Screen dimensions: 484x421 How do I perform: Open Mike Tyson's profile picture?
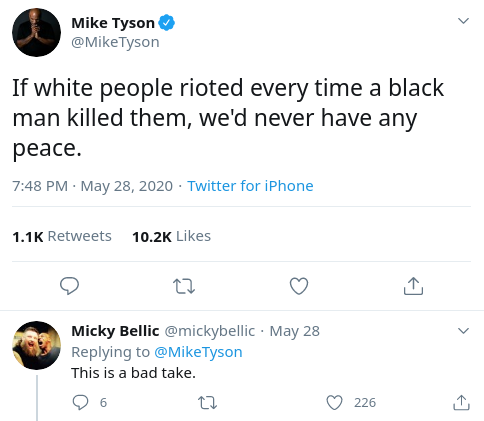(36, 32)
